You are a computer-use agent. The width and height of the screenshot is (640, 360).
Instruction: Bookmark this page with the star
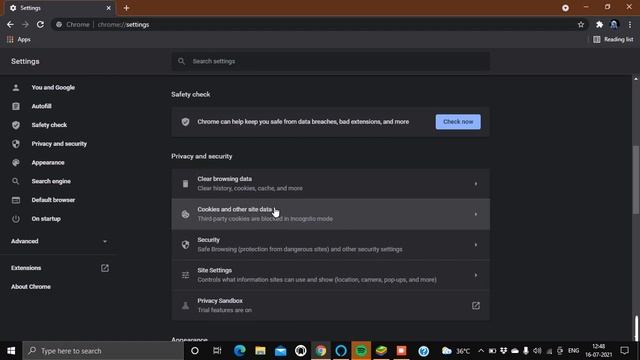581,24
